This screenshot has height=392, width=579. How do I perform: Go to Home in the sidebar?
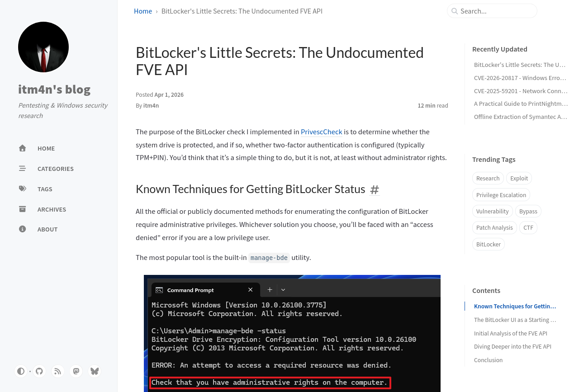46,148
